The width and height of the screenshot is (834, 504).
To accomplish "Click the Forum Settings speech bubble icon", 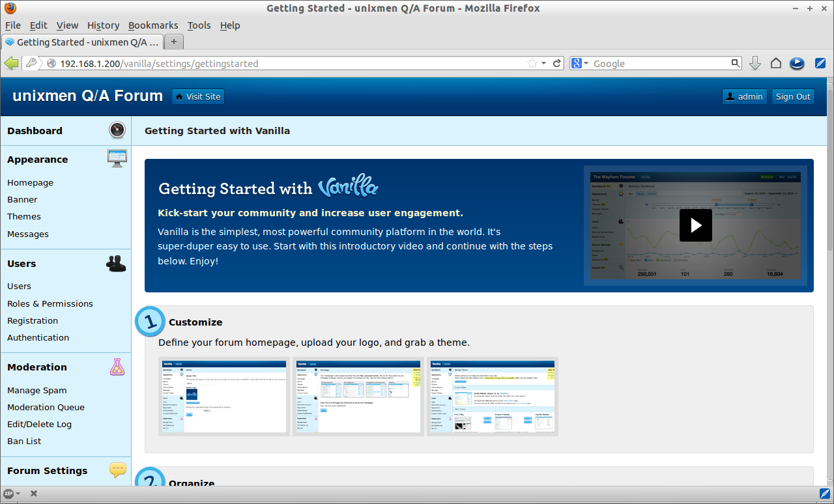I will (118, 469).
